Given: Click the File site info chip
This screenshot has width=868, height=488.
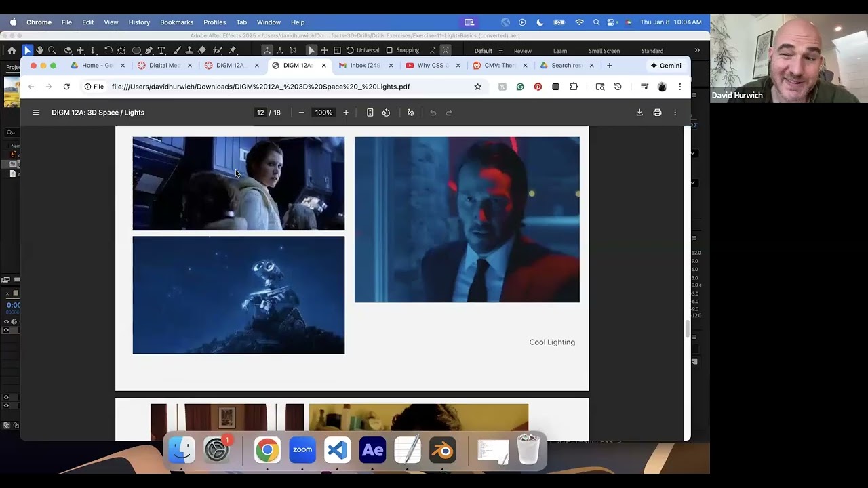Looking at the screenshot, I should click(x=94, y=87).
